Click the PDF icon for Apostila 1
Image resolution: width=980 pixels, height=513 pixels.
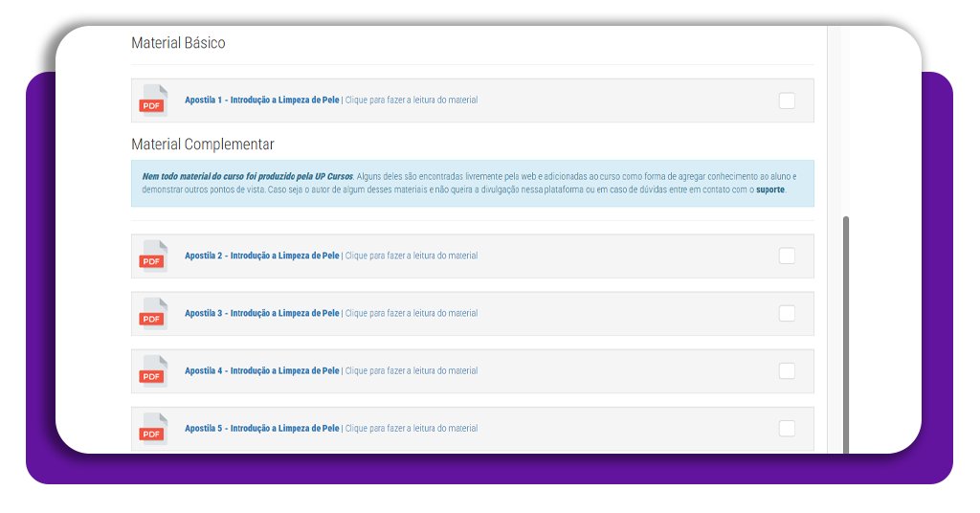pos(152,100)
